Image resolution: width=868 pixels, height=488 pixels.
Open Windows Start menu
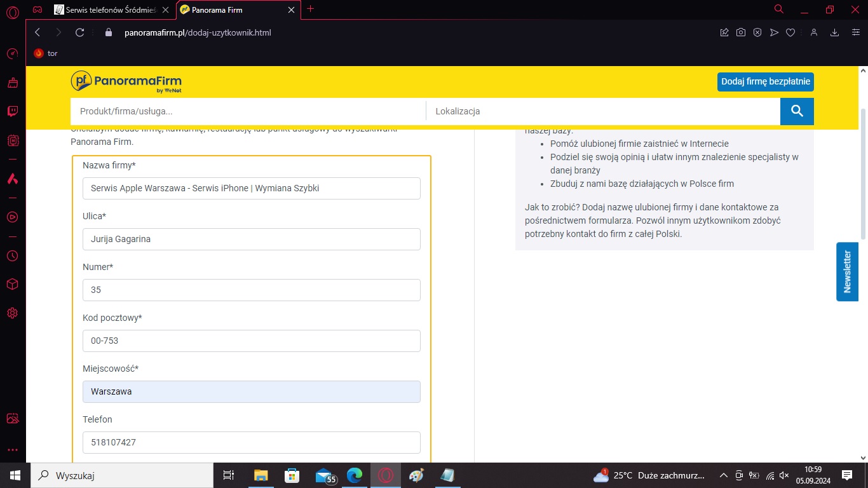[15, 475]
